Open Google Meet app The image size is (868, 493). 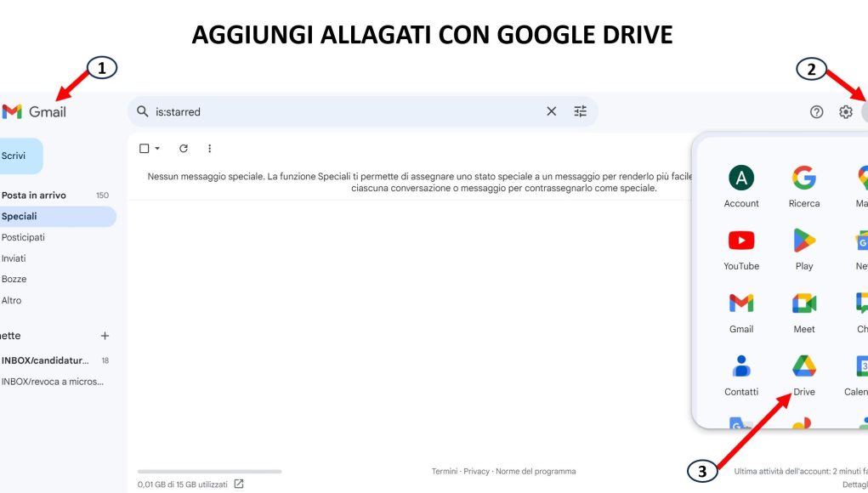pos(803,313)
